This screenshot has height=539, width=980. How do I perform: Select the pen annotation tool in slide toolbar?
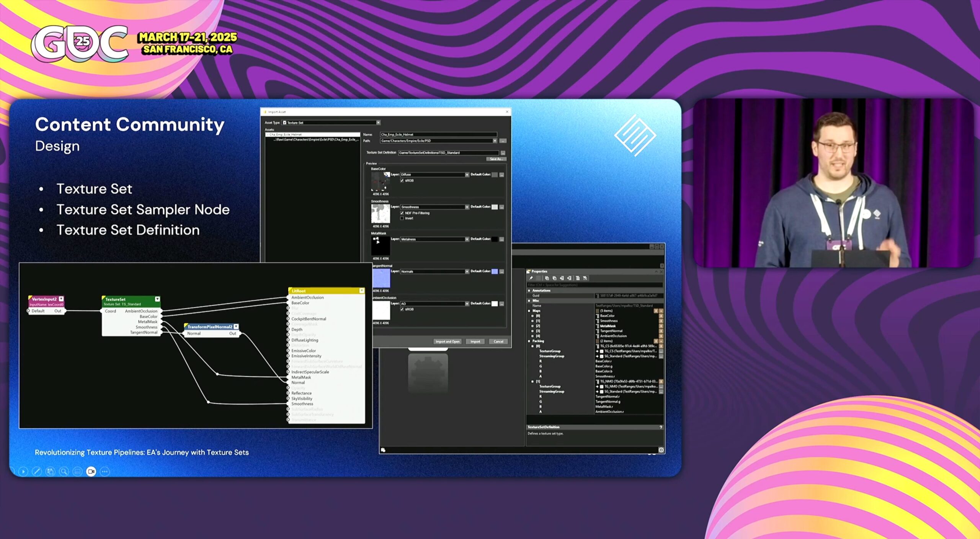click(x=37, y=471)
